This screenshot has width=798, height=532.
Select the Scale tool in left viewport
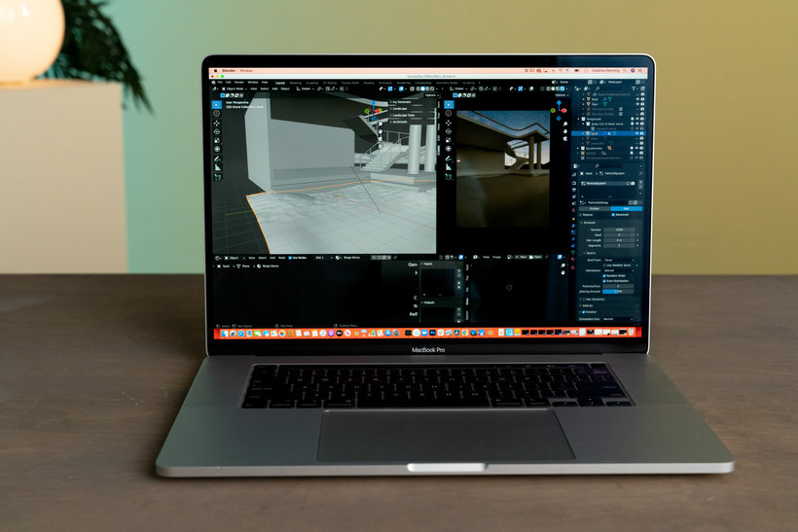tap(217, 140)
